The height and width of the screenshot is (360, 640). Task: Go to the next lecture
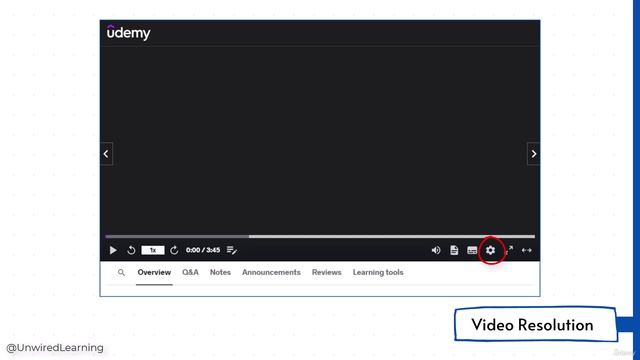pos(533,153)
